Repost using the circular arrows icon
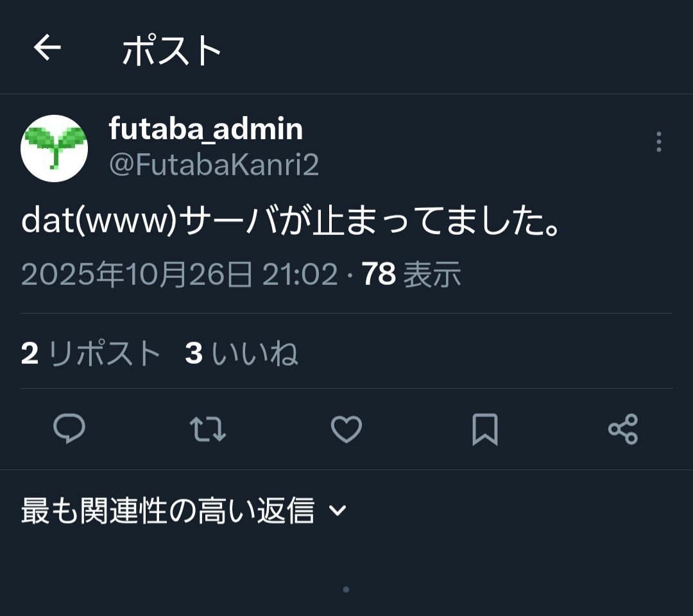The image size is (693, 616). coord(208,429)
